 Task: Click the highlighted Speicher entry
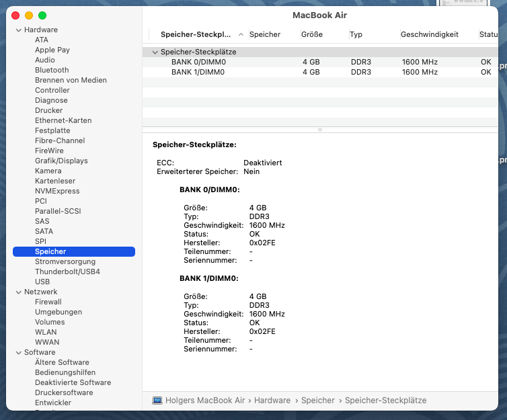(74, 252)
